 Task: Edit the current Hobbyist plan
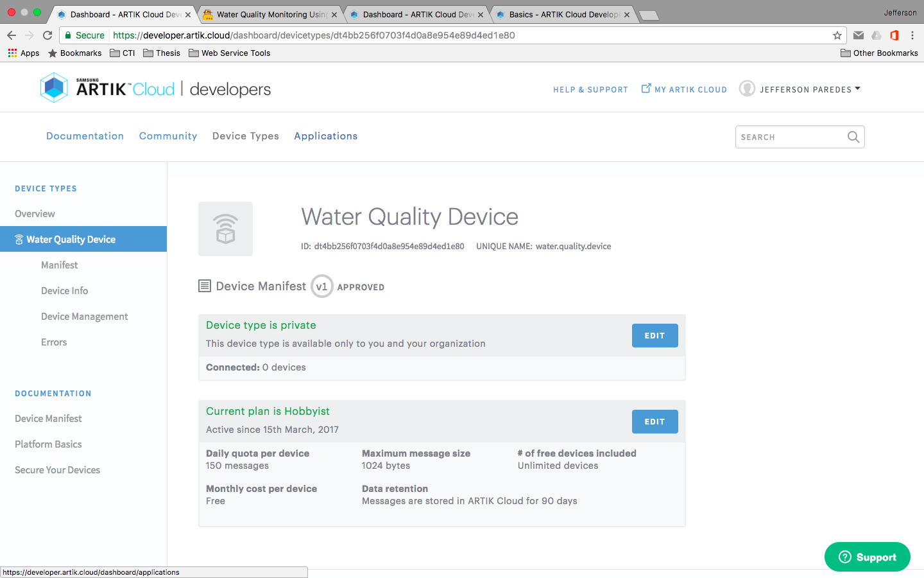coord(654,421)
